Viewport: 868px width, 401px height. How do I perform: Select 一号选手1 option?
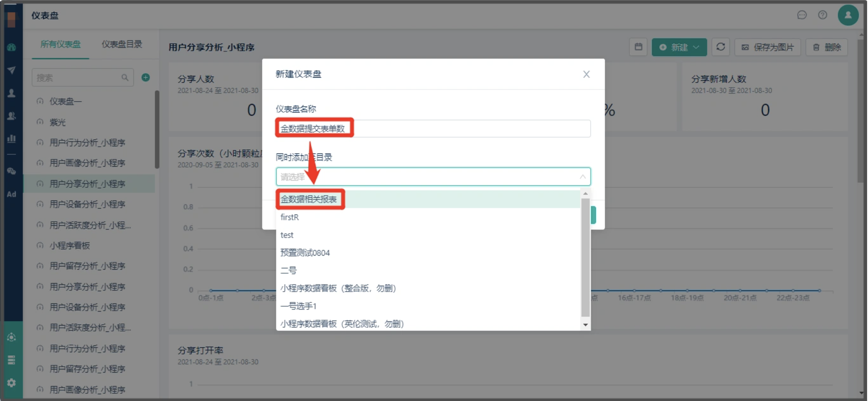[428, 306]
